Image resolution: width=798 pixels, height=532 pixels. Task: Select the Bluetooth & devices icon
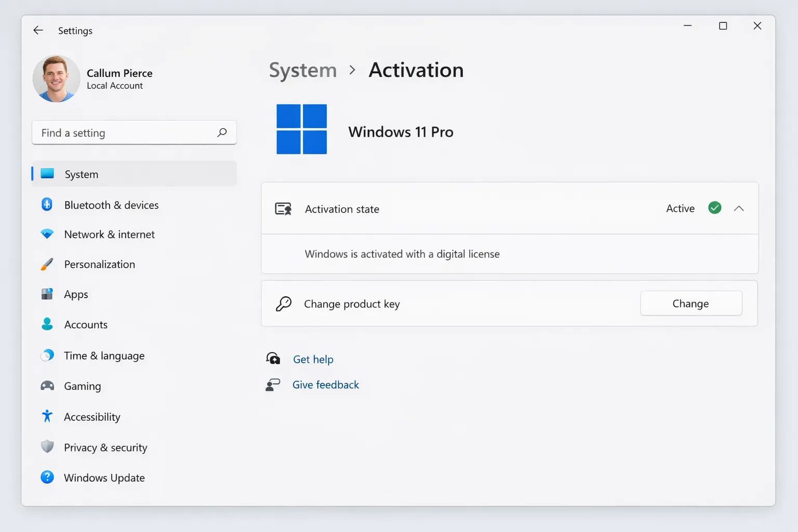(47, 204)
